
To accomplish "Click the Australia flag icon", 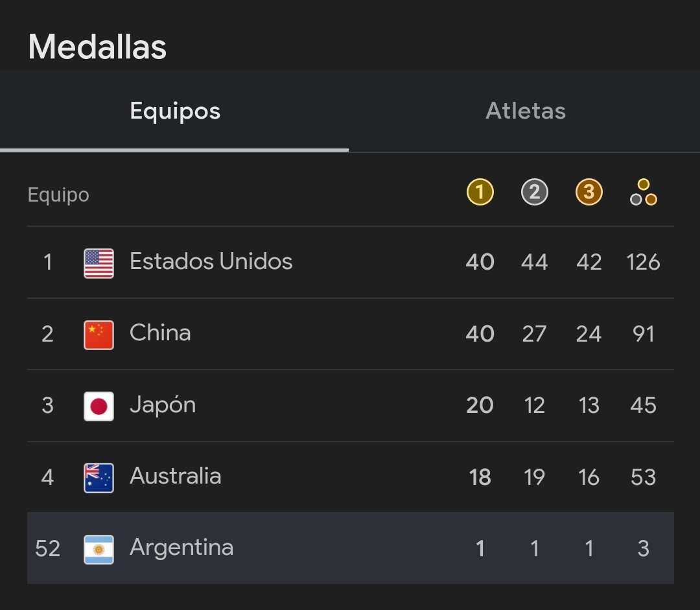I will point(99,478).
